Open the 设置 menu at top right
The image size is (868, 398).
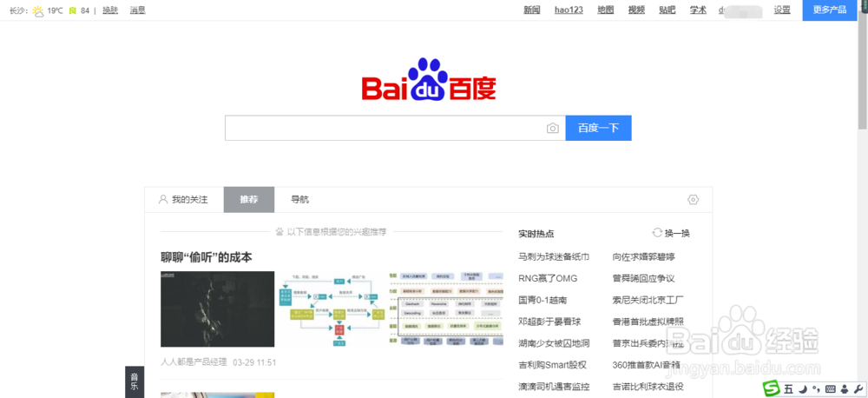pos(782,10)
